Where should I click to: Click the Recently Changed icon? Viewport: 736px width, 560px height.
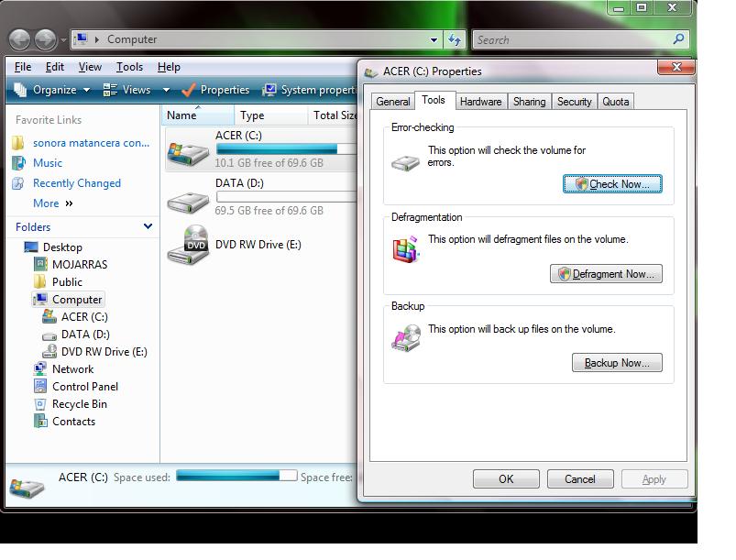click(x=18, y=183)
